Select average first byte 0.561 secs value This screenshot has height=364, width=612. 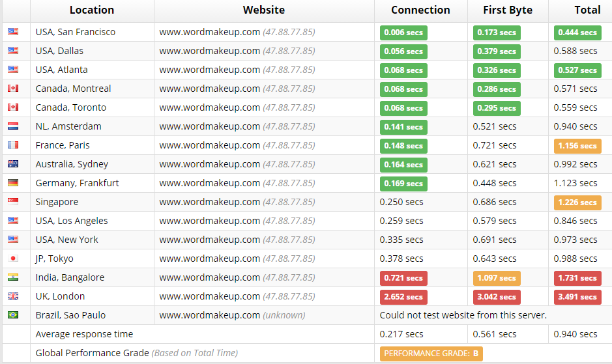(495, 334)
